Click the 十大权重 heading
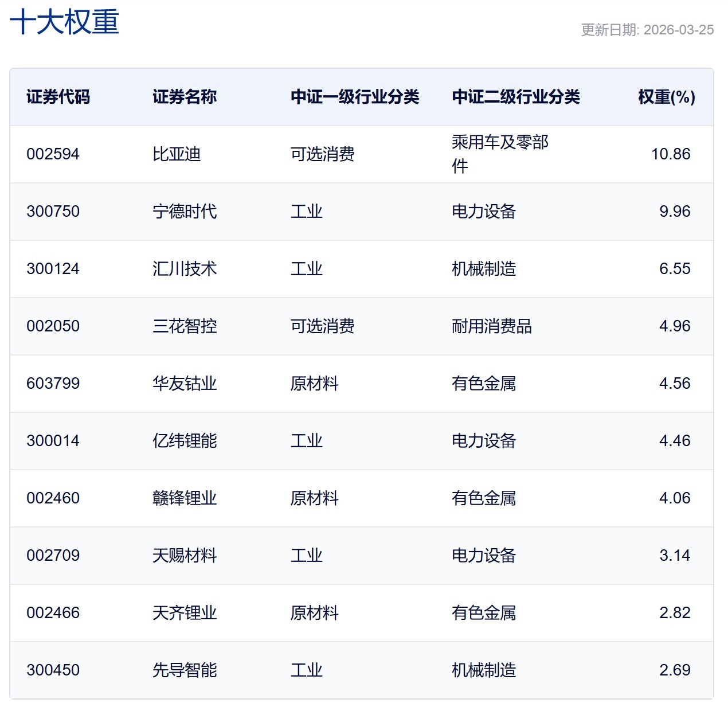 [64, 22]
